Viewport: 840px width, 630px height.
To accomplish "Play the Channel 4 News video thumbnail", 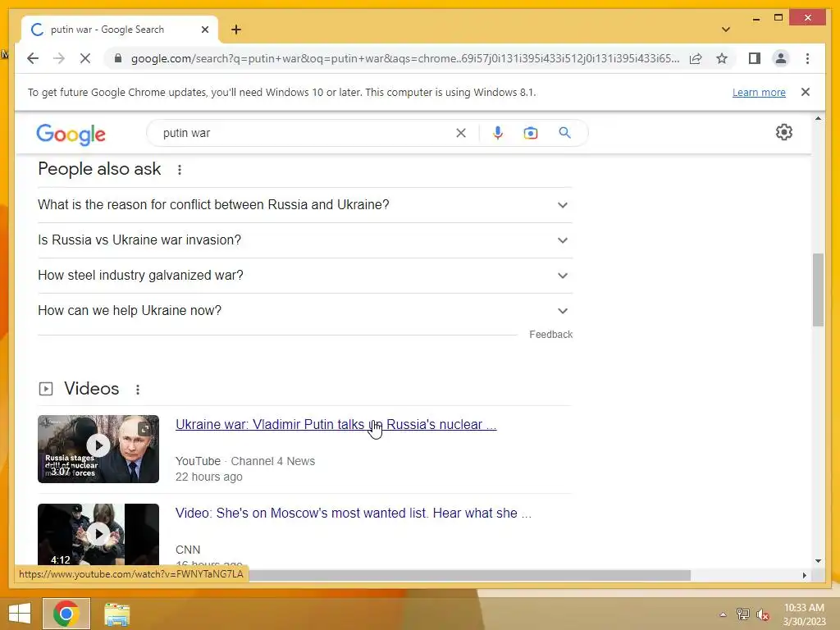I will click(x=98, y=449).
